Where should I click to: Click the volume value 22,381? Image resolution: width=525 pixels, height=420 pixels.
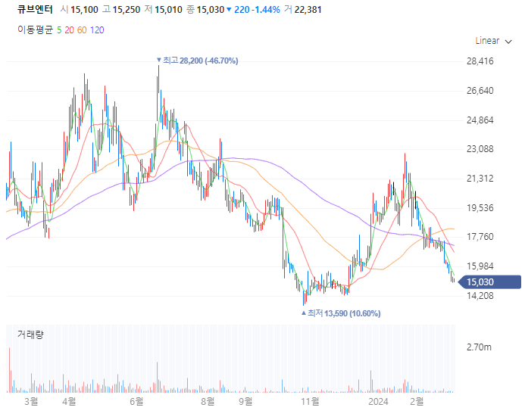point(308,10)
